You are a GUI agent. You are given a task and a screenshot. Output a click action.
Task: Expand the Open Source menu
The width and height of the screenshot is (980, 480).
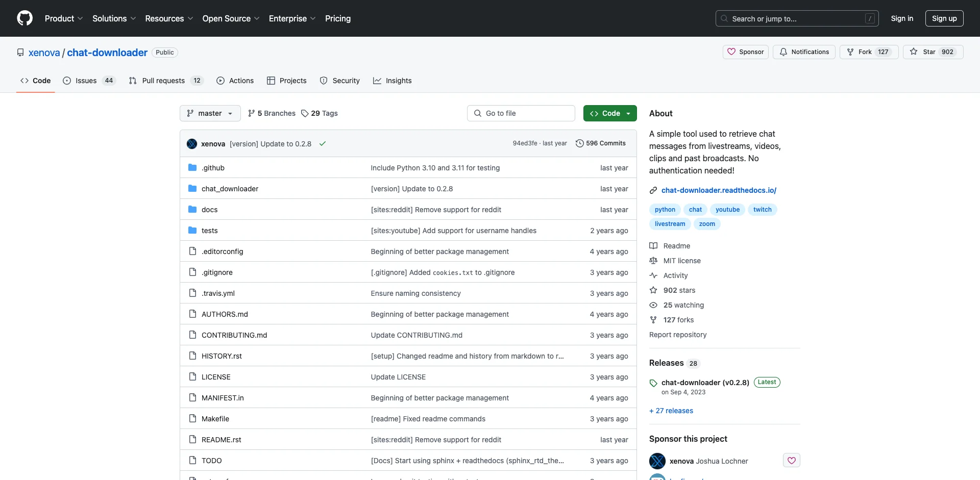231,18
